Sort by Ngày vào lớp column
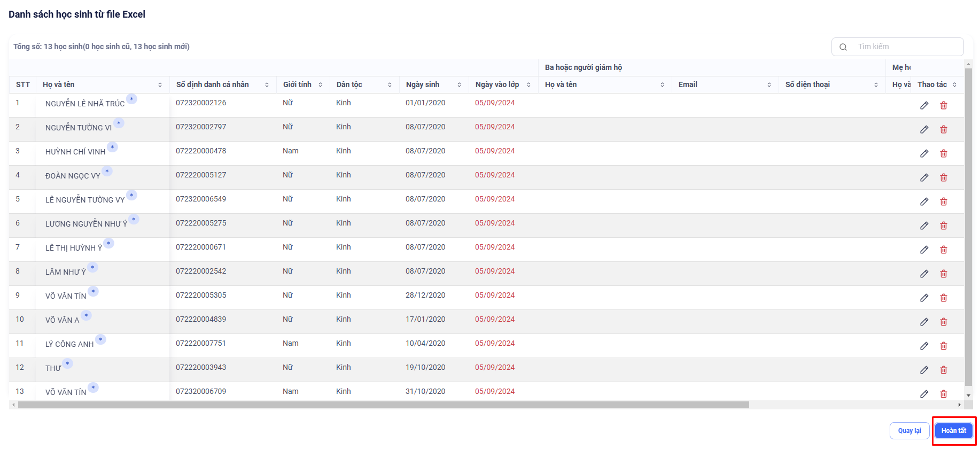Image resolution: width=980 pixels, height=450 pixels. (528, 85)
